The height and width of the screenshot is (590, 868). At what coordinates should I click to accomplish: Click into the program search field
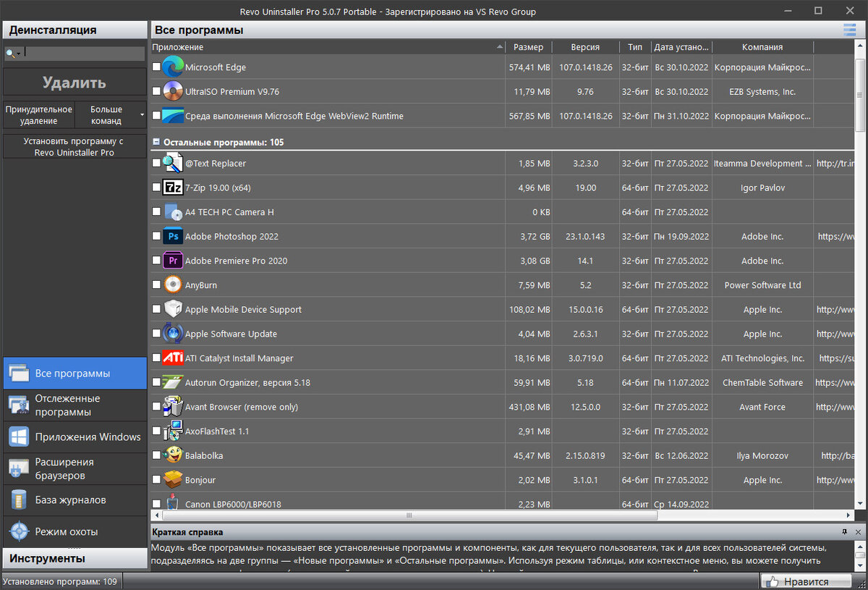tap(84, 54)
